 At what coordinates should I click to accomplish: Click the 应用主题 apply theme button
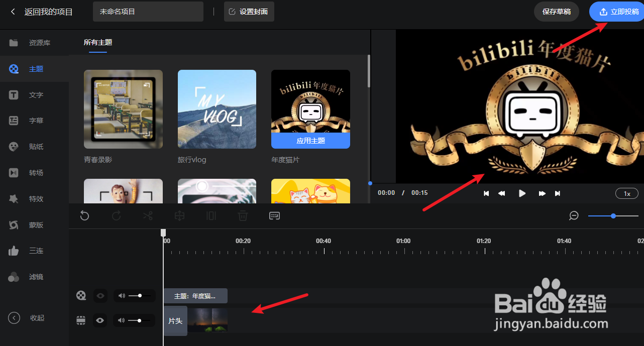click(x=310, y=141)
